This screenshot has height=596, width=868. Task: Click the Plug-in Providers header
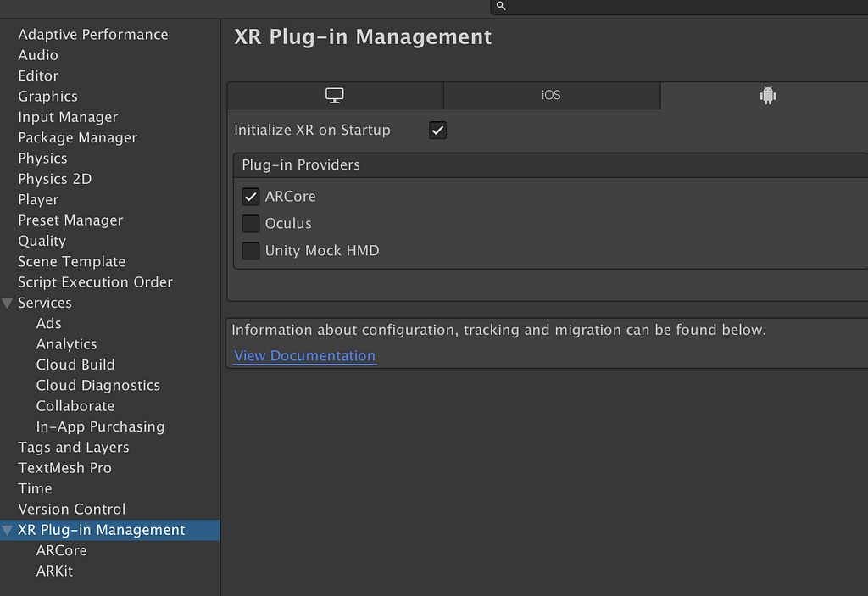(551, 165)
